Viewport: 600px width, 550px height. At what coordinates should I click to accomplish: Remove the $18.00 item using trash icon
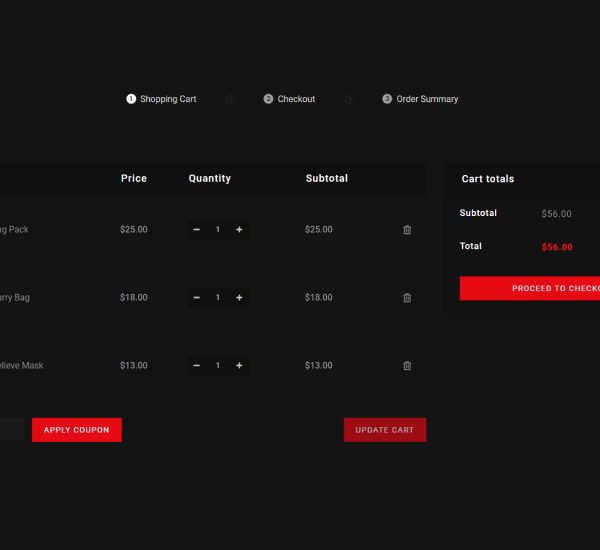[x=407, y=298]
